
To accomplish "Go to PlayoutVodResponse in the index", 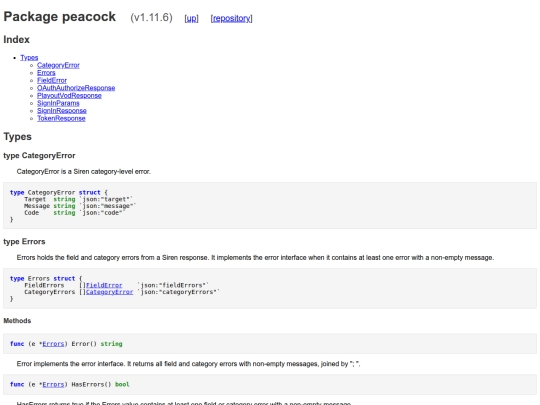I will pos(69,95).
